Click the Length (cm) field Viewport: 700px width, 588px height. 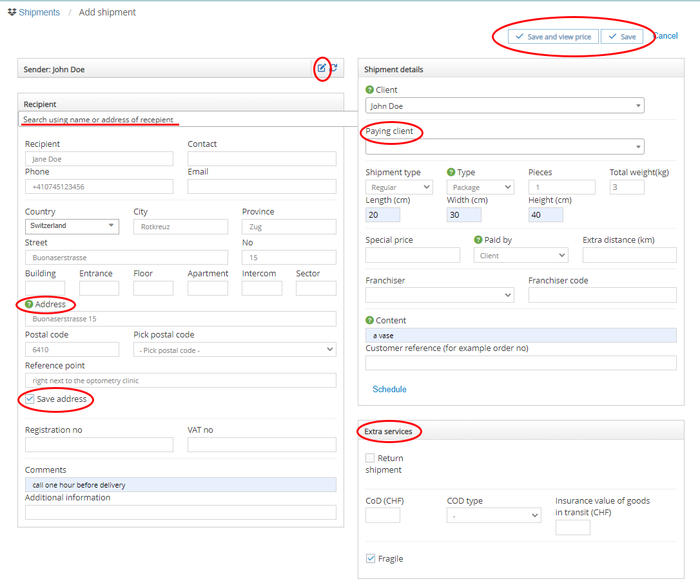coord(383,215)
